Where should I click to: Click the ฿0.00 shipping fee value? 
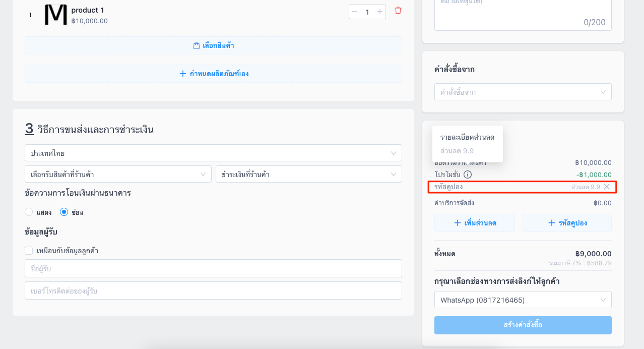pyautogui.click(x=602, y=203)
